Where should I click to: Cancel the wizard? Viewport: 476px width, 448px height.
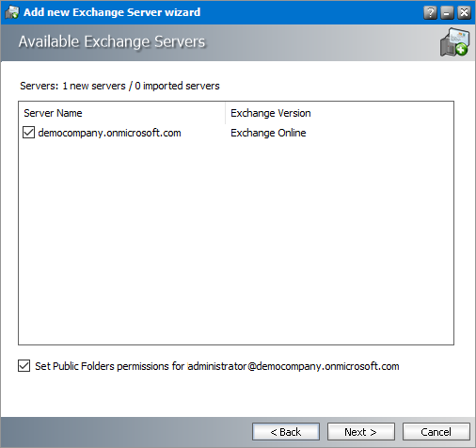pyautogui.click(x=436, y=432)
